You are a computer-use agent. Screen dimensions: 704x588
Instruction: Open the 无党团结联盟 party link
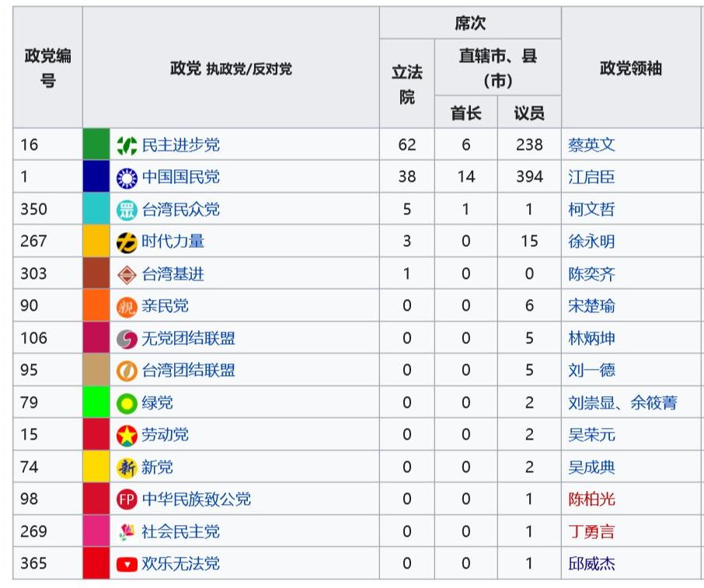[x=188, y=339]
